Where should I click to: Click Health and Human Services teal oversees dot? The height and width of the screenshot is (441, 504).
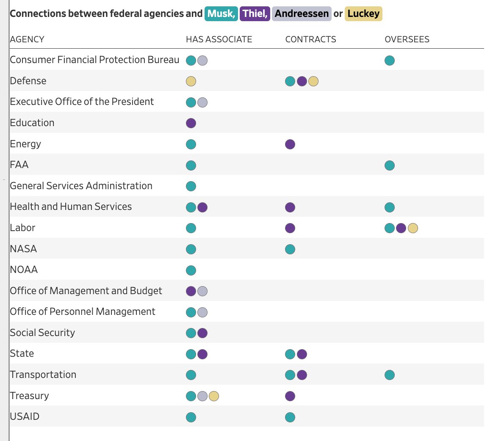[x=390, y=207]
